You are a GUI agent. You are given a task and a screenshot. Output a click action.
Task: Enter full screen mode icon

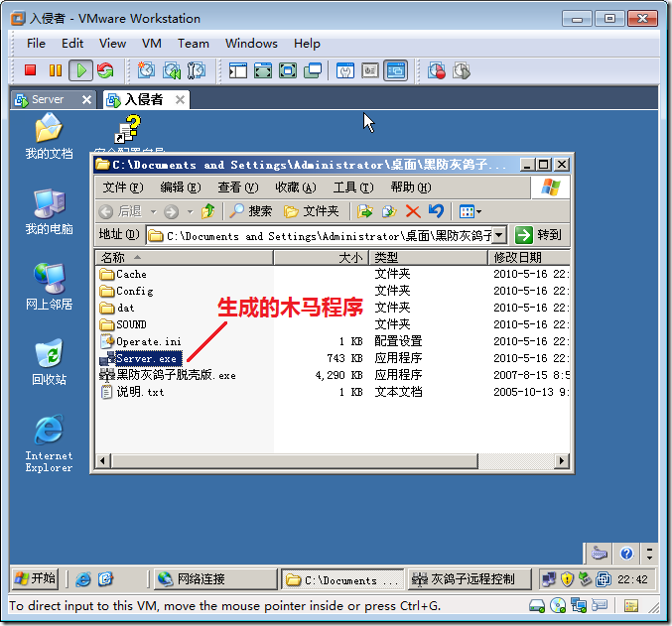coord(288,70)
